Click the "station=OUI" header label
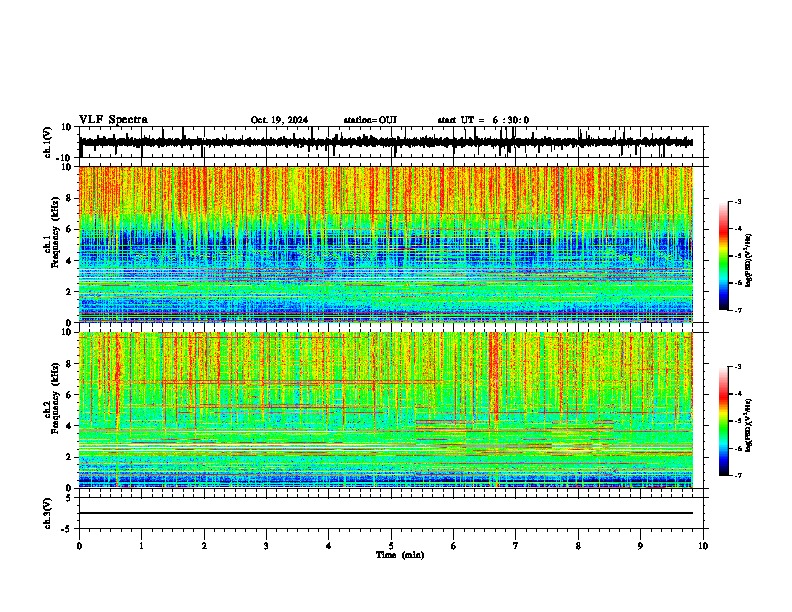Viewport: 792px width, 612px height. (370, 120)
